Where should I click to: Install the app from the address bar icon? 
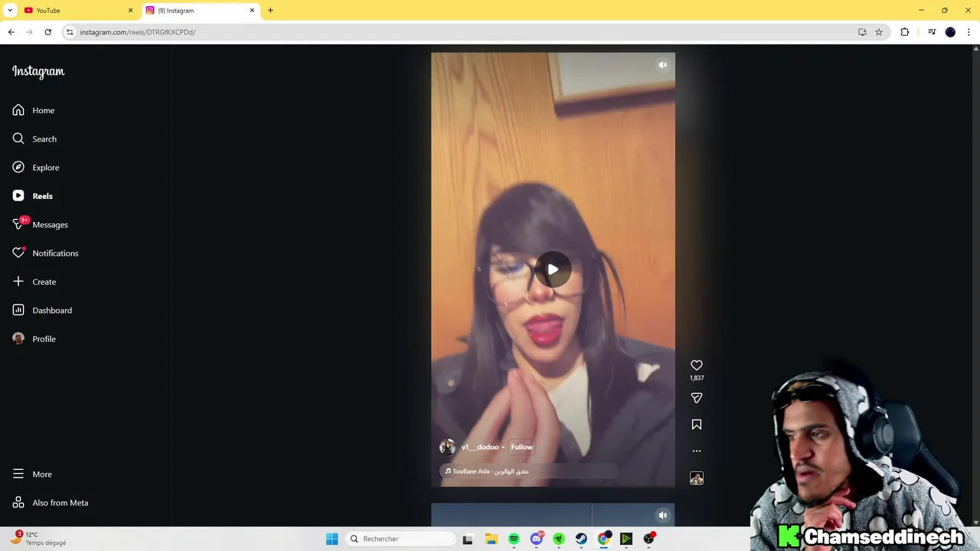click(862, 32)
